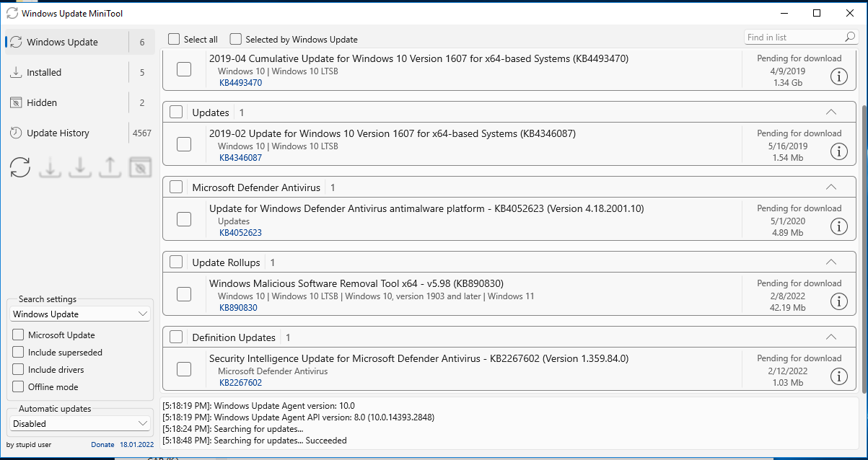Show info for Malicious Software Removal Tool

pos(838,301)
